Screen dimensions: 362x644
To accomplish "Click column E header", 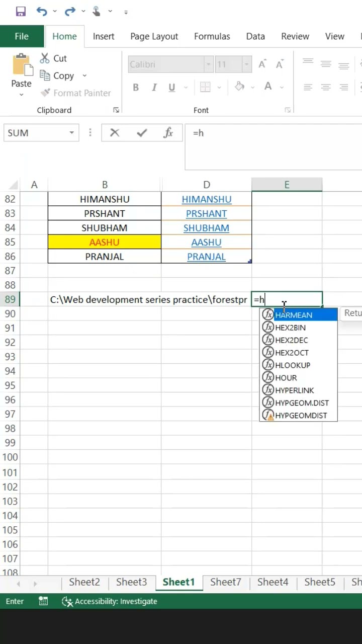I will (x=287, y=185).
